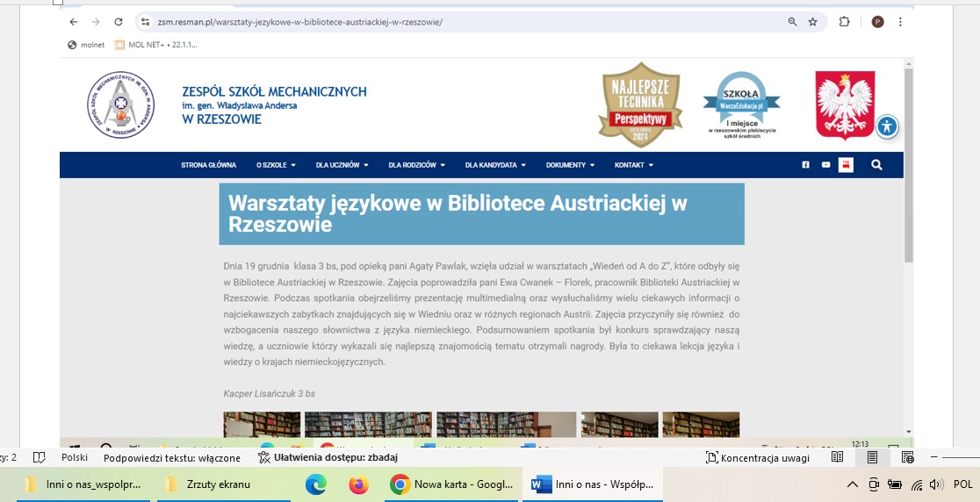
Task: Open the molnet bookmark
Action: pyautogui.click(x=86, y=45)
